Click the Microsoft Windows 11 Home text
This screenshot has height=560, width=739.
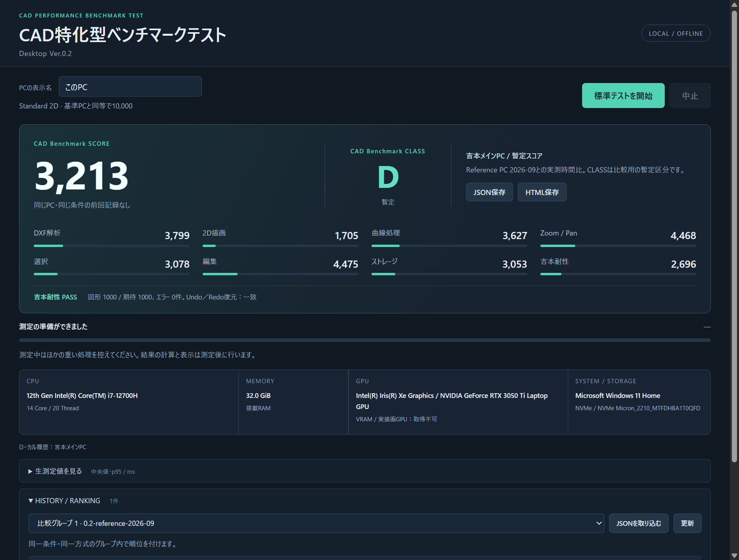coord(618,396)
